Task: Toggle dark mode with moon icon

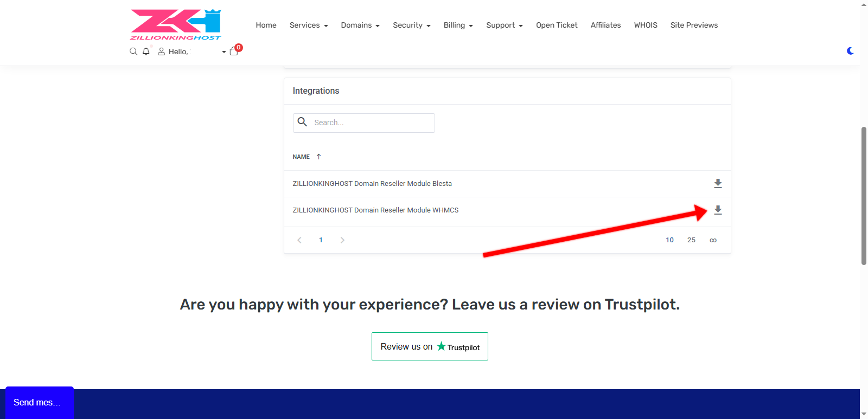Action: pyautogui.click(x=850, y=51)
